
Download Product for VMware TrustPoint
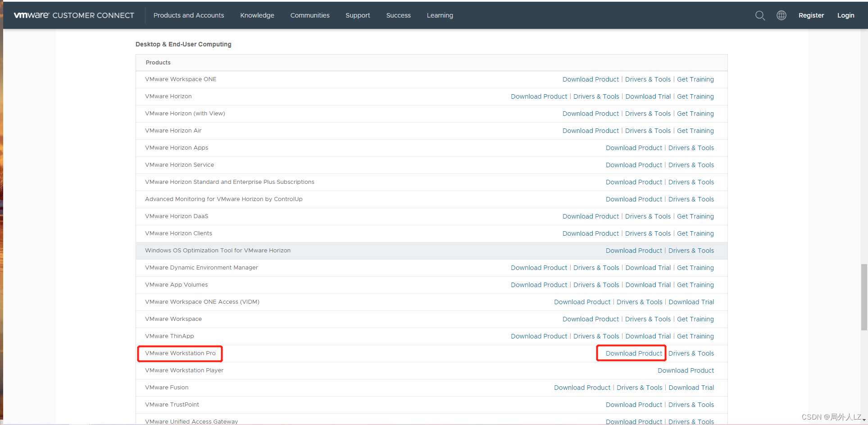(x=634, y=405)
